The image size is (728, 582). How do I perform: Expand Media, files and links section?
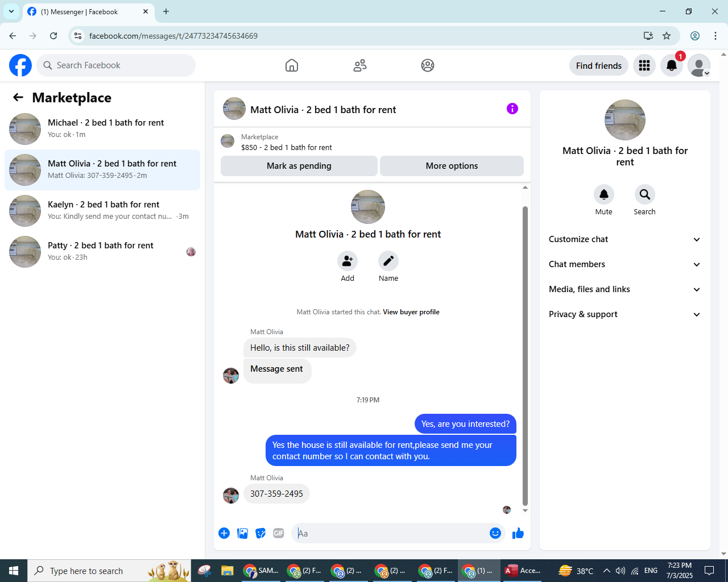click(x=625, y=289)
